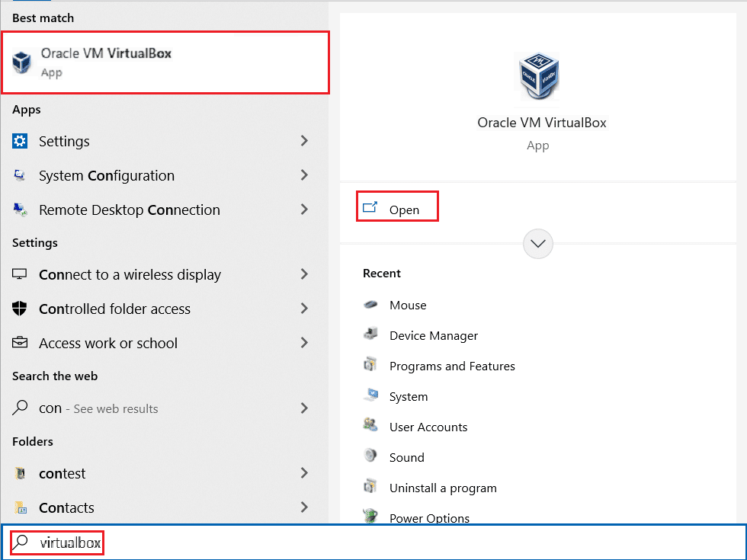Click the wireless display monitor icon

click(x=20, y=274)
